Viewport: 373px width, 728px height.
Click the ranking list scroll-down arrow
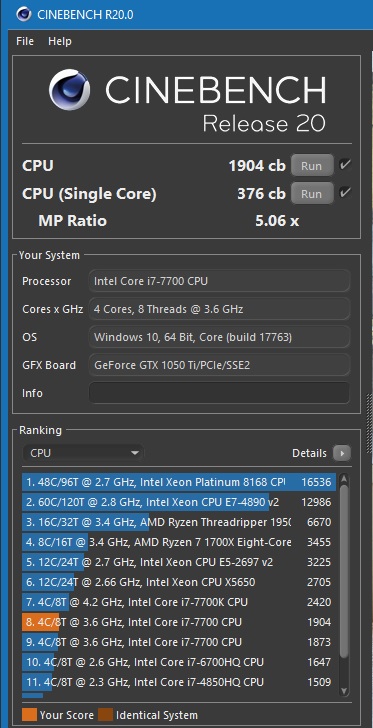click(344, 691)
